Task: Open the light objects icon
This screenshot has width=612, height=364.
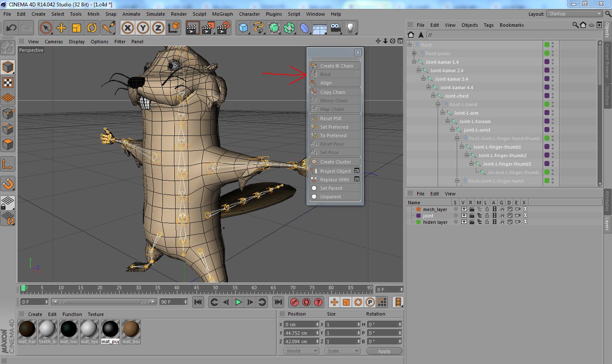Action: 350,28
